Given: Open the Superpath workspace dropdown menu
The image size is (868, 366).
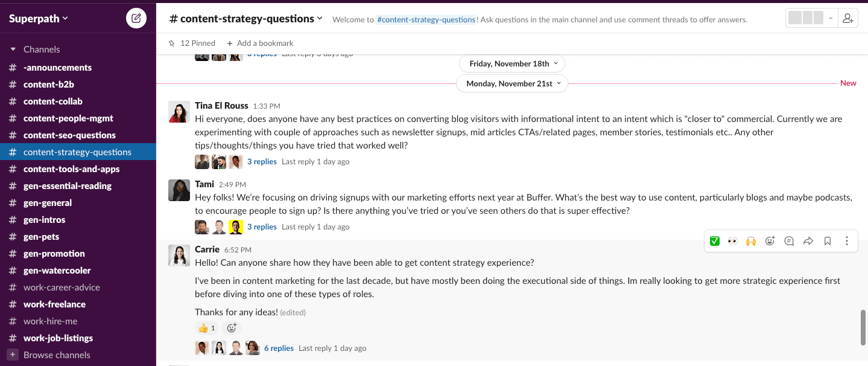Looking at the screenshot, I should coord(39,19).
